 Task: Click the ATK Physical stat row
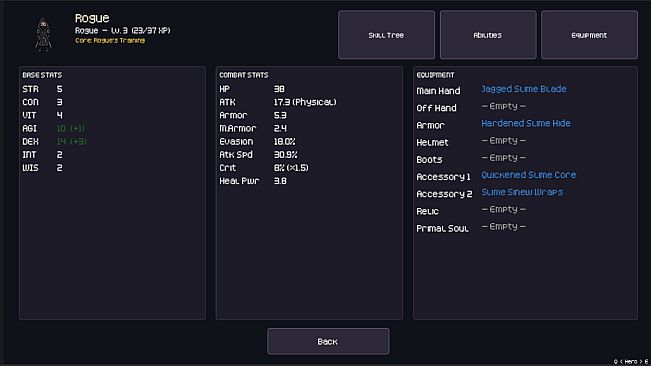[x=278, y=102]
